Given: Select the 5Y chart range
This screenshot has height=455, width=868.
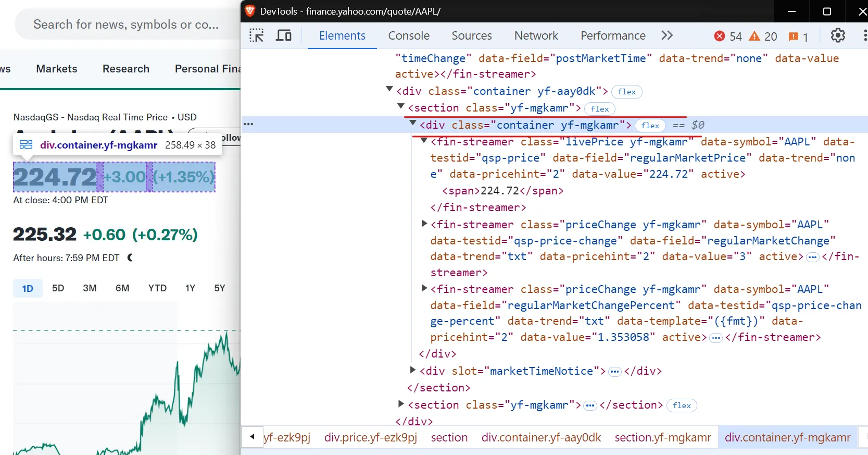Looking at the screenshot, I should coord(220,288).
